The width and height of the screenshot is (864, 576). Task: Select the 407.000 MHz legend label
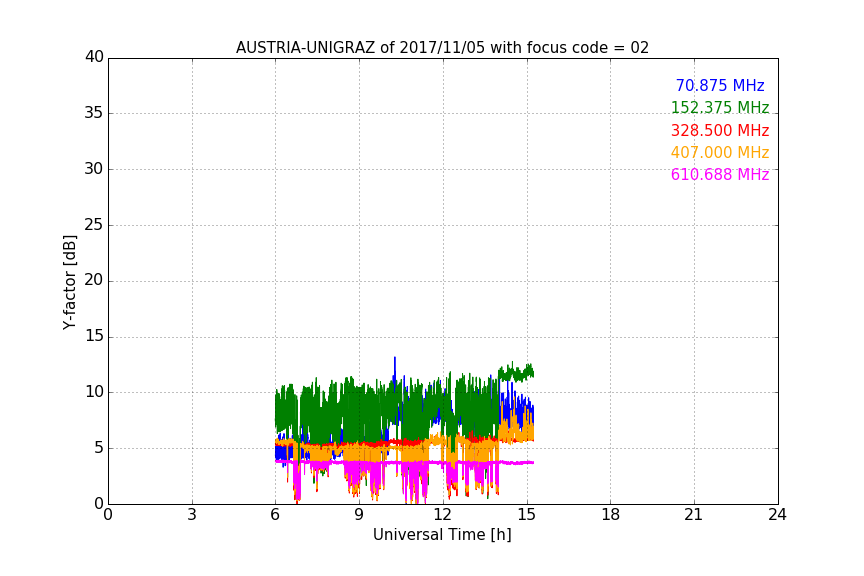[720, 152]
